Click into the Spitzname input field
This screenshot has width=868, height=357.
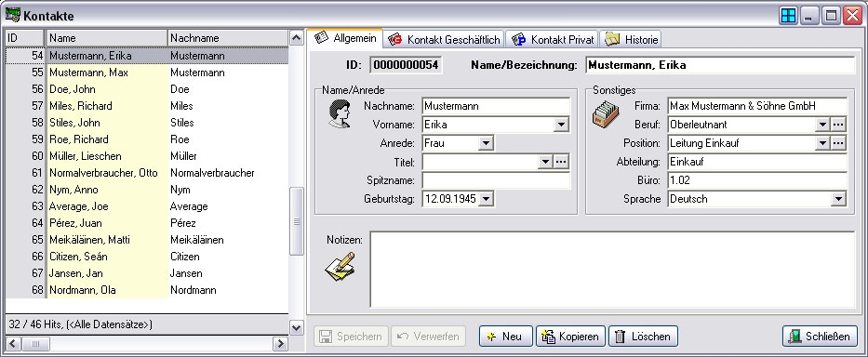click(x=496, y=180)
